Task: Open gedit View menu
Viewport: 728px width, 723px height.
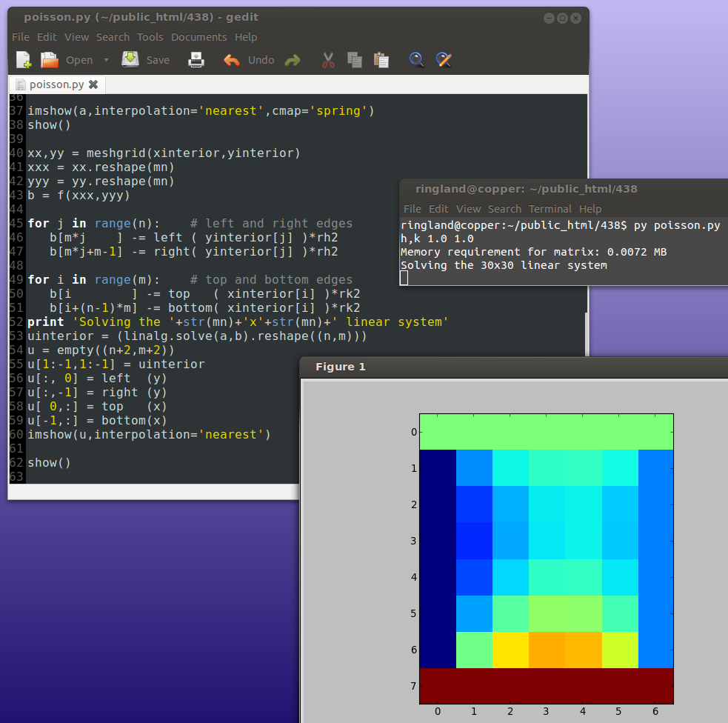Action: 76,37
